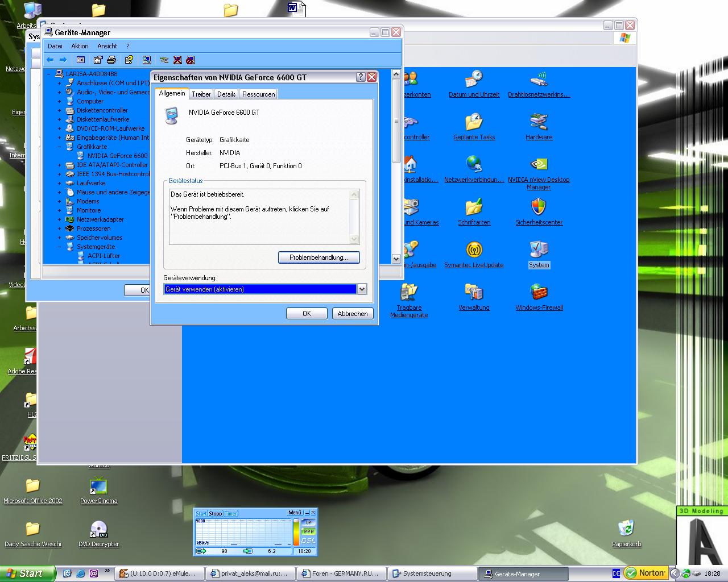
Task: Open Verwaltung in the control panel
Action: pos(474,297)
